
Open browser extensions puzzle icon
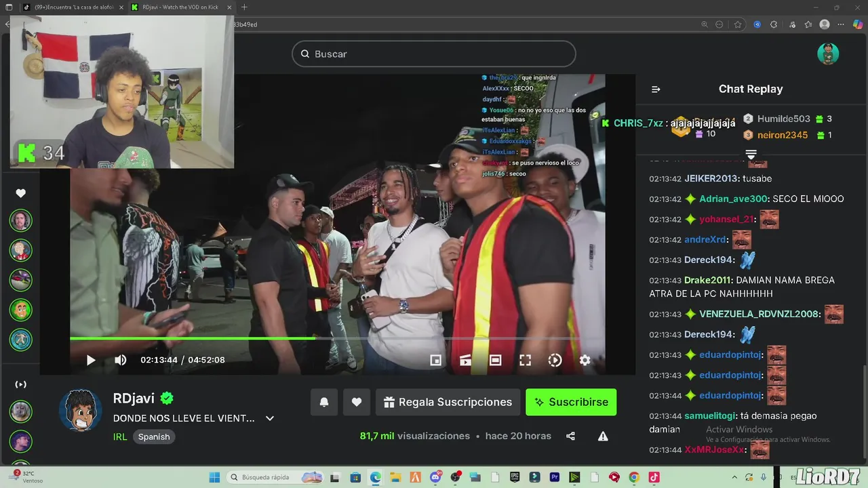click(774, 24)
